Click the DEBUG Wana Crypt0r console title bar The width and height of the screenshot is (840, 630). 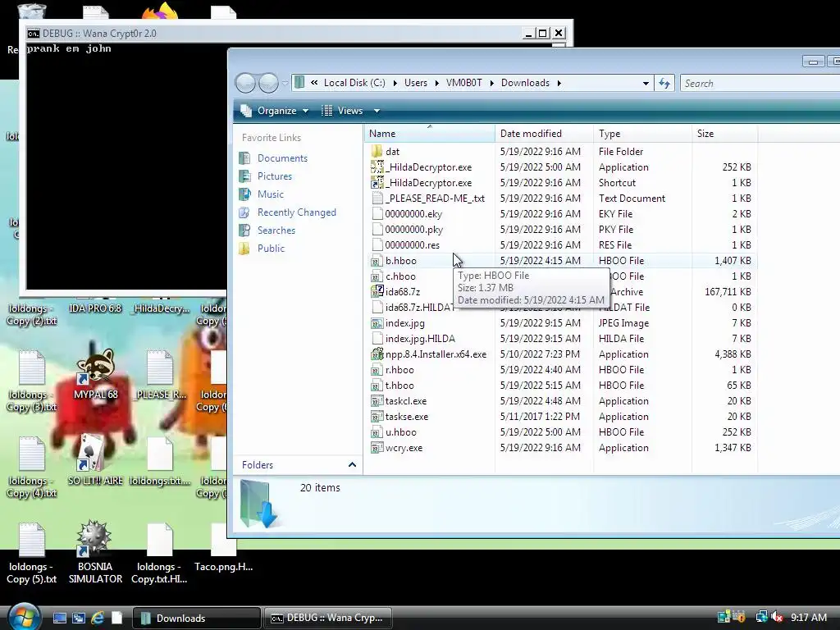pos(273,33)
